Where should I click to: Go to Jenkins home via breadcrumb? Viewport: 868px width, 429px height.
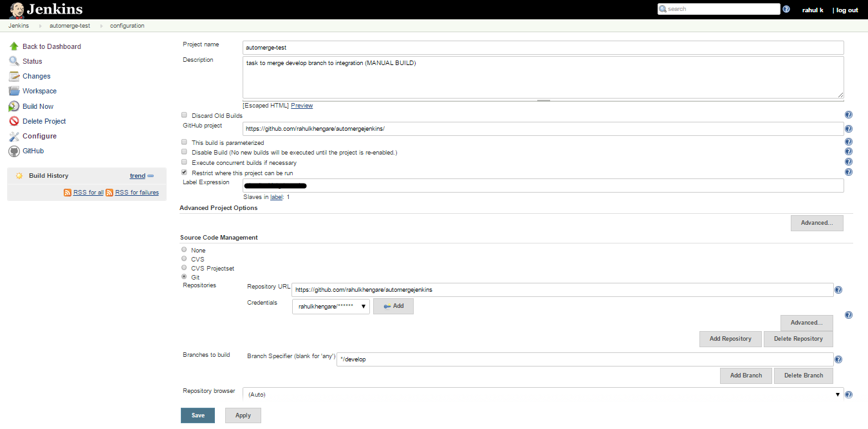click(x=18, y=25)
